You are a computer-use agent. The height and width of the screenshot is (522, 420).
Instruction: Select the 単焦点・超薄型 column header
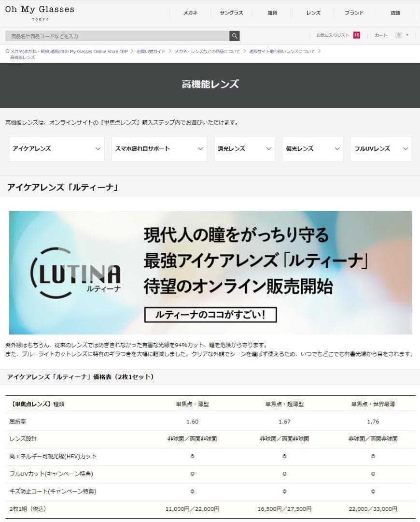click(284, 404)
